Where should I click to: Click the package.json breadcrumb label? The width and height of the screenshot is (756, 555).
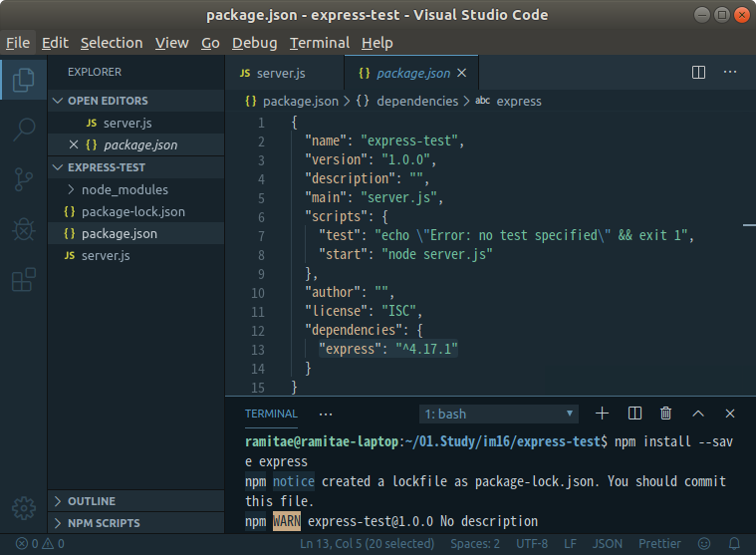(301, 101)
